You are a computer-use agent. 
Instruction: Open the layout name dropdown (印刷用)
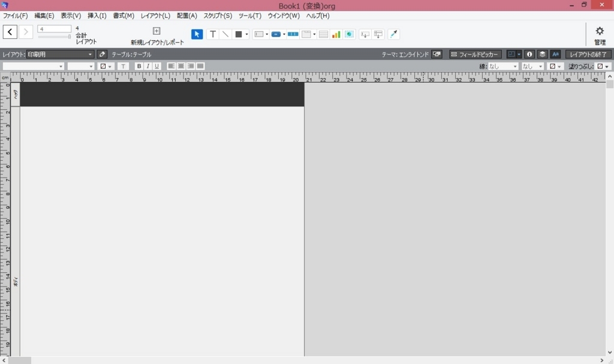pyautogui.click(x=61, y=55)
